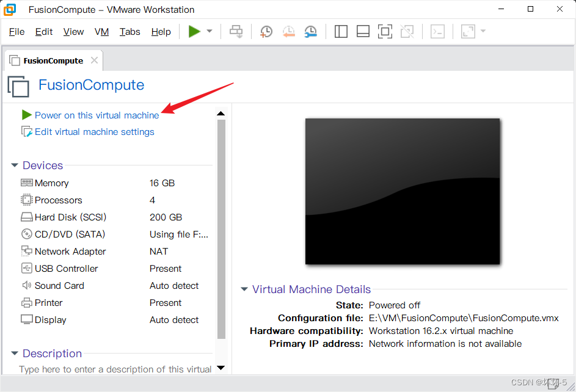Click Send Ctrl+Alt+Del toolbar icon
Viewport: 576px width, 392px height.
point(236,32)
